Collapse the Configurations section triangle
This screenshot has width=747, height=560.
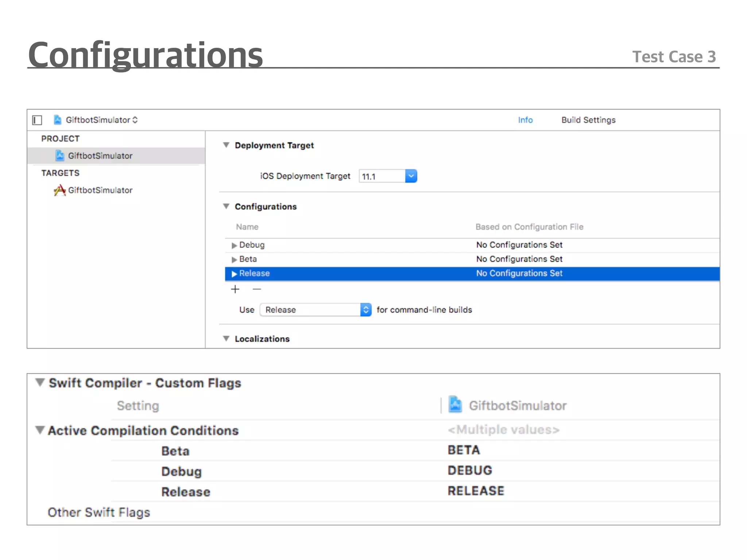pyautogui.click(x=226, y=206)
